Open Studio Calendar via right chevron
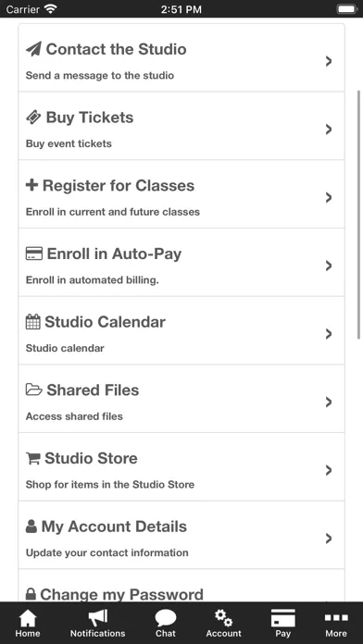Image resolution: width=363 pixels, height=644 pixels. pyautogui.click(x=329, y=334)
